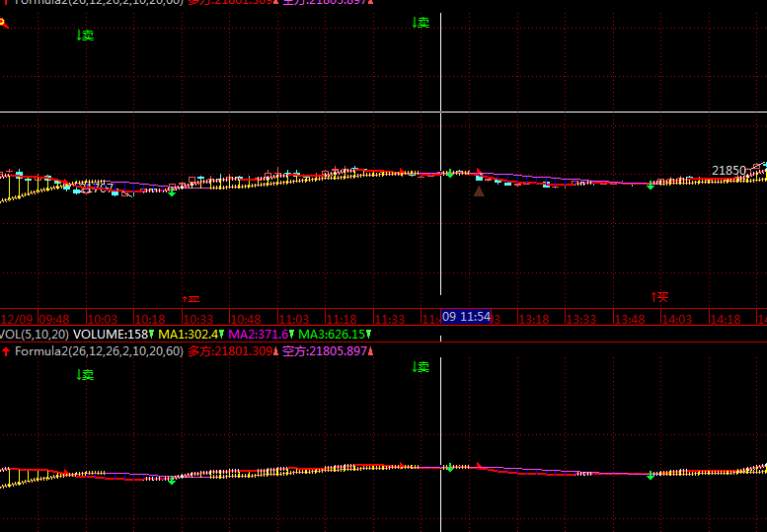This screenshot has width=767, height=532.
Task: Click the 13:18 time axis label
Action: (534, 319)
